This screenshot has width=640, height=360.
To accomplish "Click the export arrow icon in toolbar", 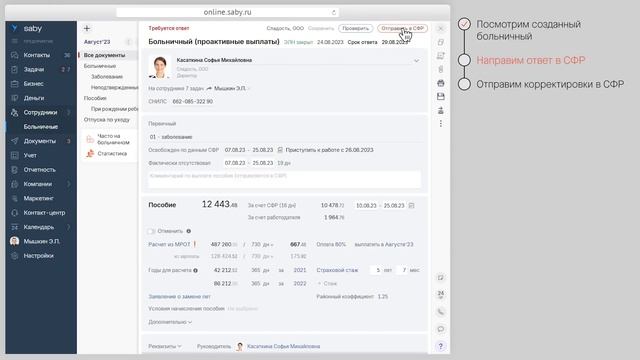I will coord(440,110).
